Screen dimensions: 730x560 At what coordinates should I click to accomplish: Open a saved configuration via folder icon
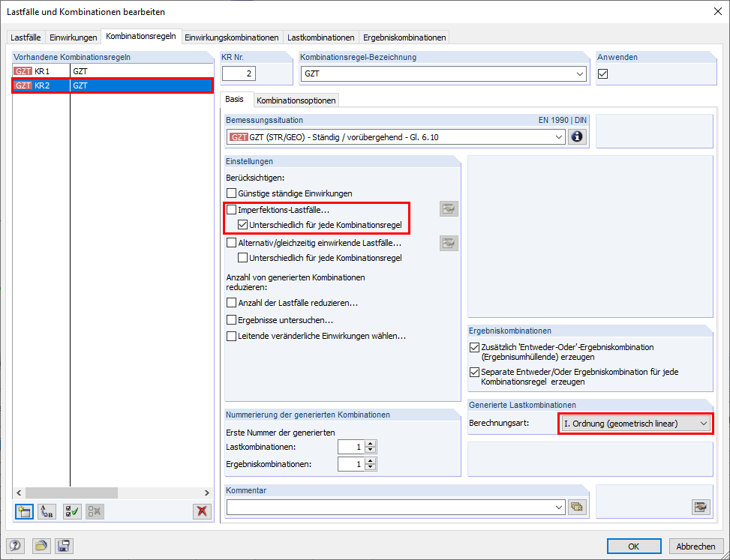[x=43, y=546]
